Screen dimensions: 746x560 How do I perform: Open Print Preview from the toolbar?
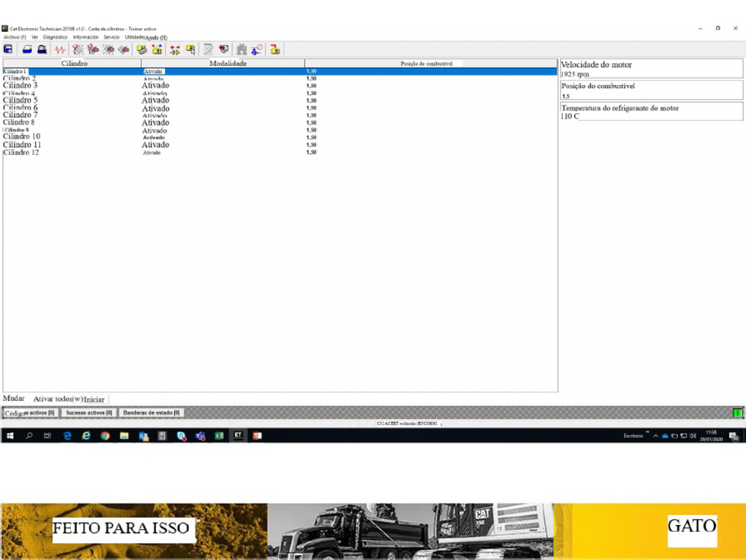[42, 50]
